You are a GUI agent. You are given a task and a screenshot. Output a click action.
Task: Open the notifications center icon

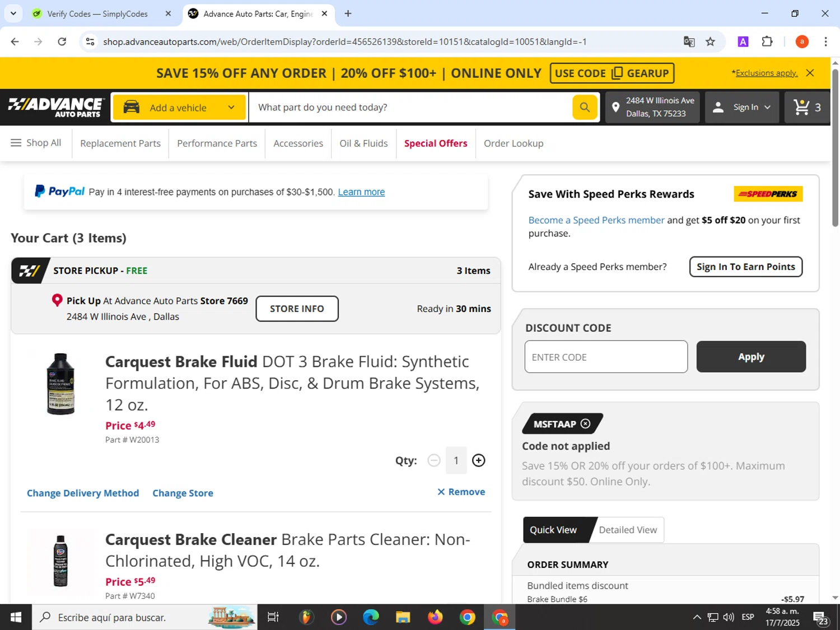click(820, 617)
